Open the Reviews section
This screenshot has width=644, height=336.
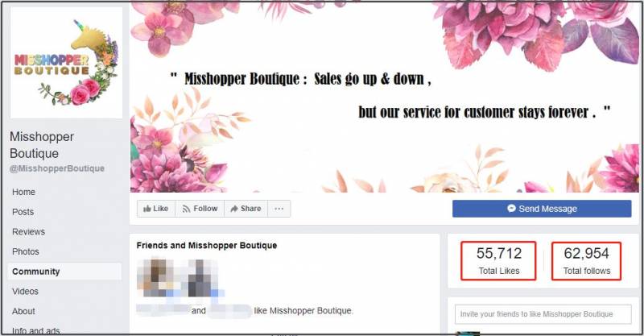coord(29,231)
